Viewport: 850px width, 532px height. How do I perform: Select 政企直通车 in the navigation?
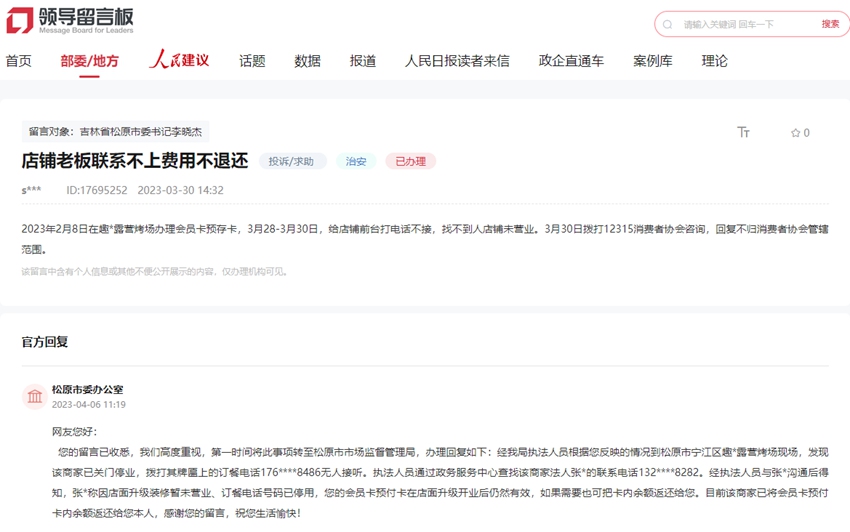(571, 61)
